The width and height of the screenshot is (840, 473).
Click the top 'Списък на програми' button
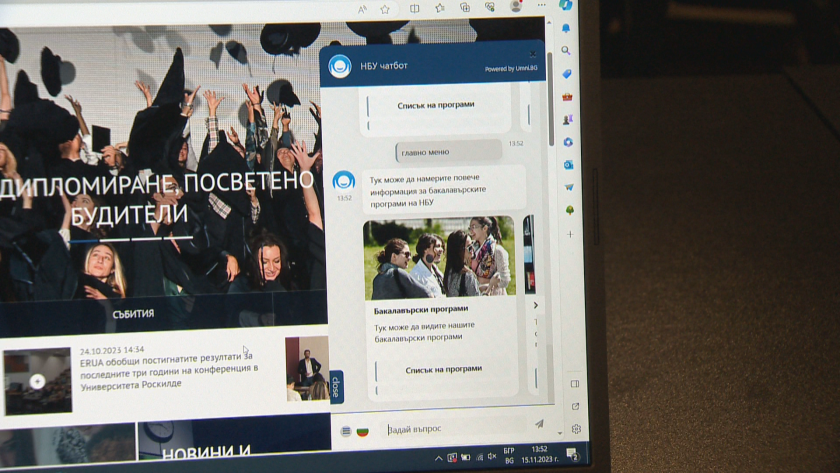(x=436, y=104)
